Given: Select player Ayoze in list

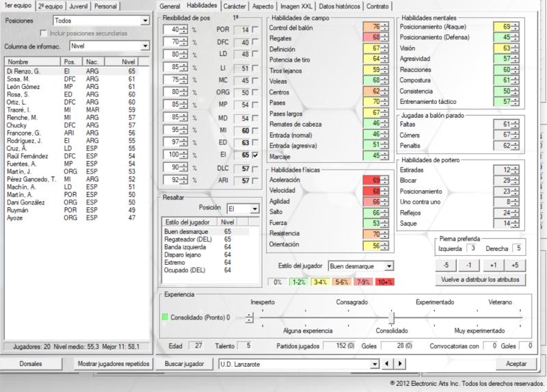Looking at the screenshot, I should [72, 218].
